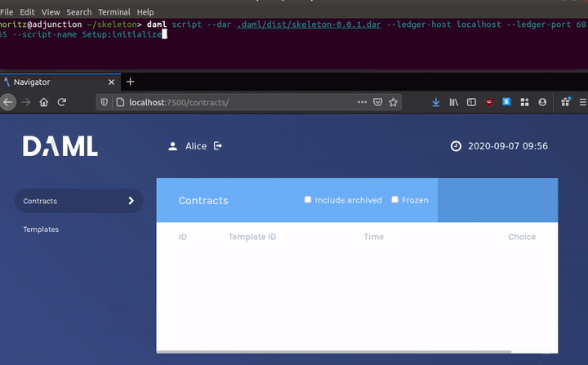Click the clock icon beside date
Image resolution: width=588 pixels, height=365 pixels.
point(456,146)
